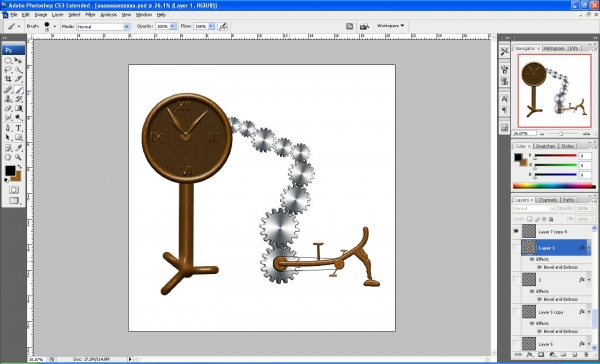Click create new layer button

coord(575,355)
